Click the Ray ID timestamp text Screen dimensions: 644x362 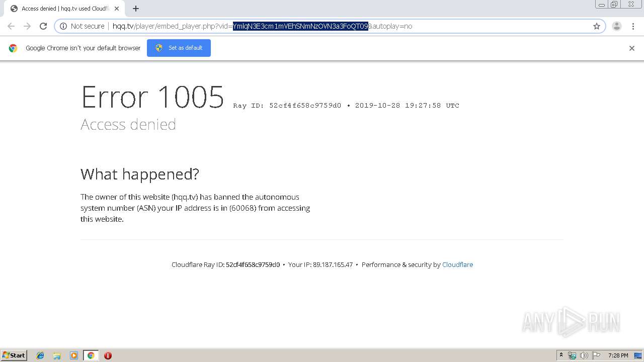coord(346,106)
